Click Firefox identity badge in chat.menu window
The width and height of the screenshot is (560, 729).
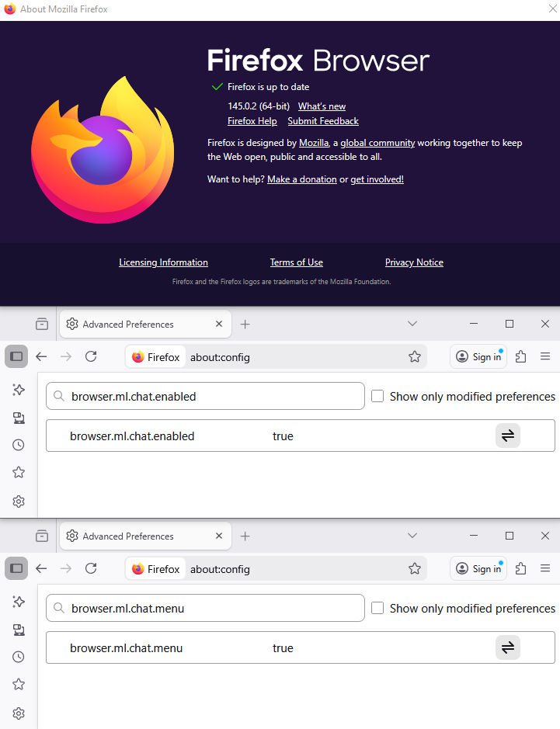click(156, 569)
